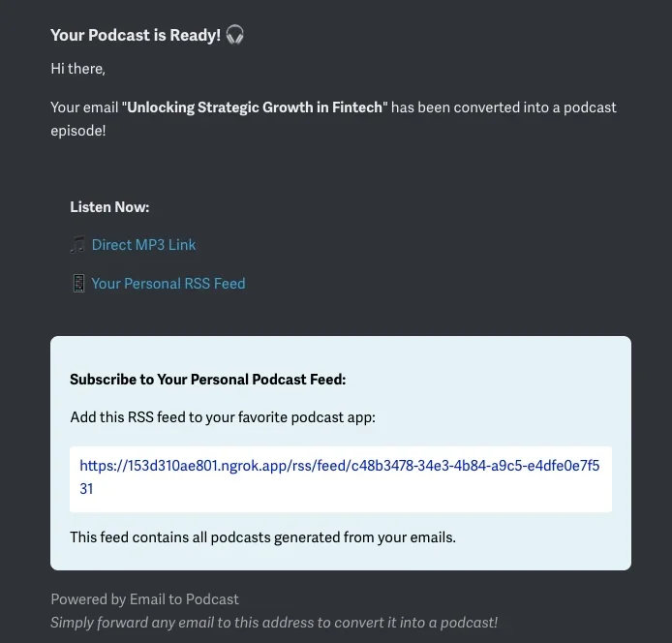Click 'Add this RSS feed to your favorite podcast app' text
672x643 pixels.
(x=222, y=418)
